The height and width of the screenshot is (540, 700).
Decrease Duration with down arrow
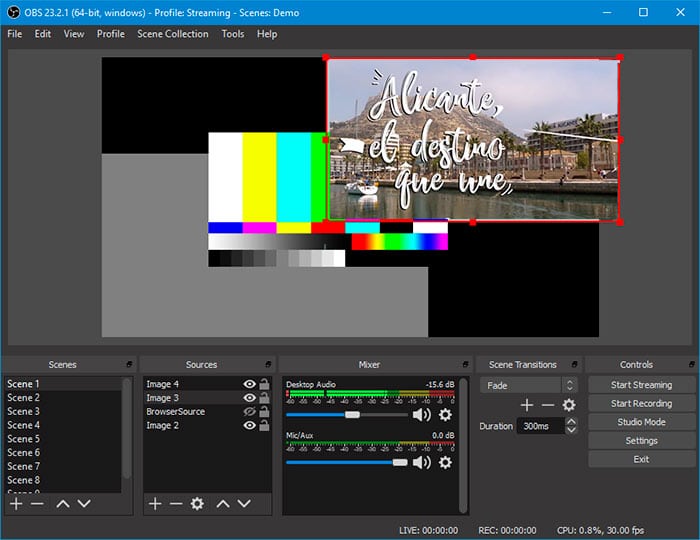click(571, 430)
